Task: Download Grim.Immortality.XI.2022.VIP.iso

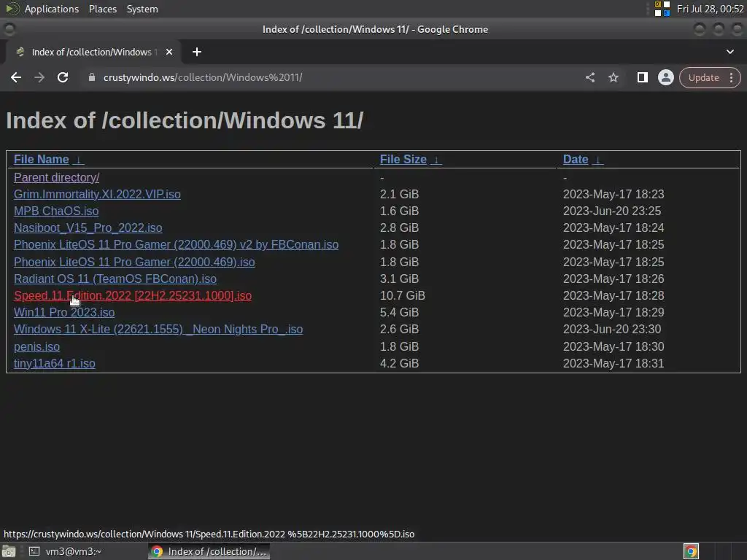Action: 97,194
